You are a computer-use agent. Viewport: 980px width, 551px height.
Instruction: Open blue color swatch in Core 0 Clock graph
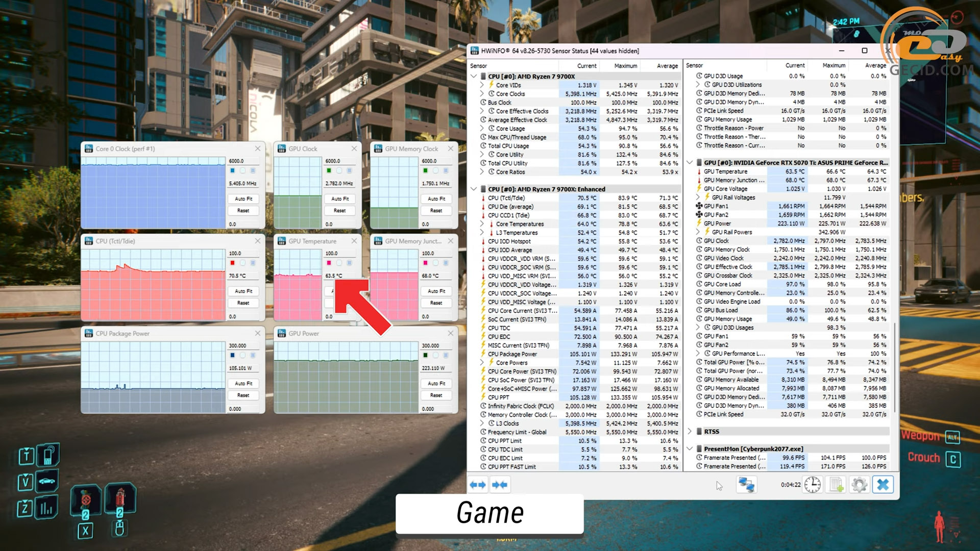(233, 170)
